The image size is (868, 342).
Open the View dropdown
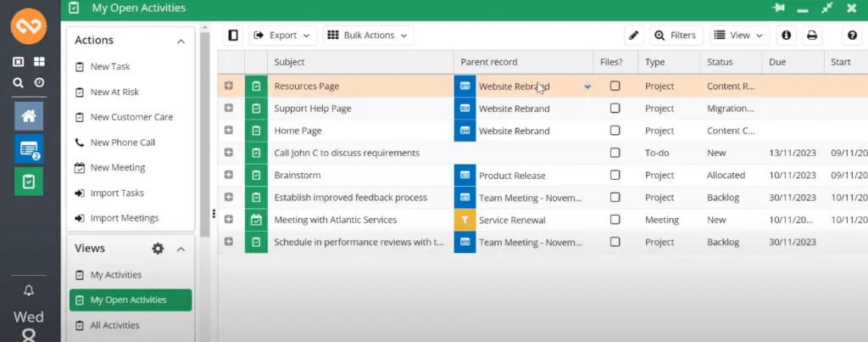tap(739, 36)
